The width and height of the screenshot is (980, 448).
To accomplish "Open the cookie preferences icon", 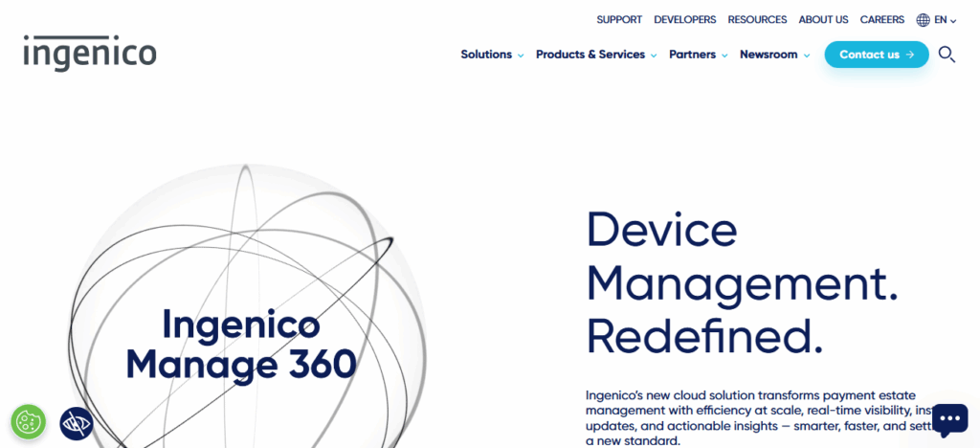I will coord(29,421).
